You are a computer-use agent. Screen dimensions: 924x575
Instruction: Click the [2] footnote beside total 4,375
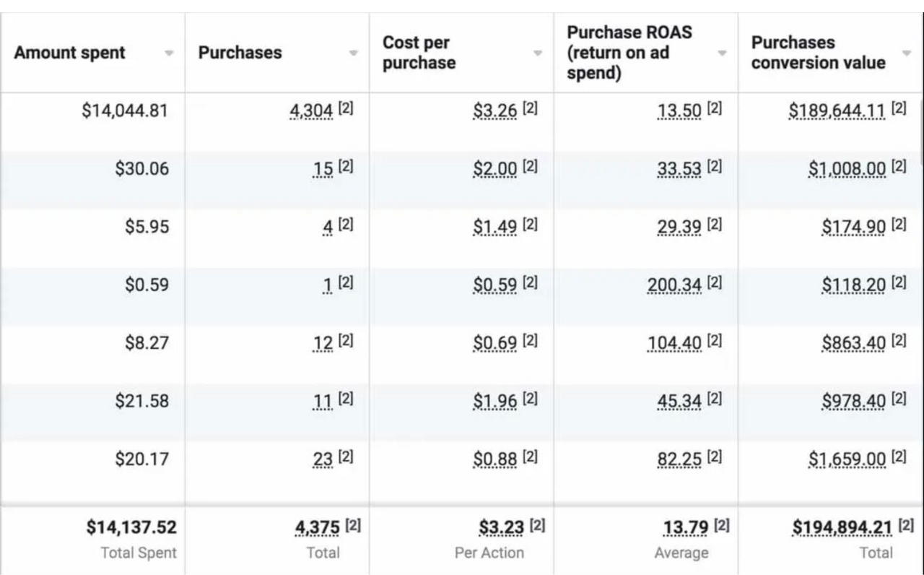pos(352,526)
